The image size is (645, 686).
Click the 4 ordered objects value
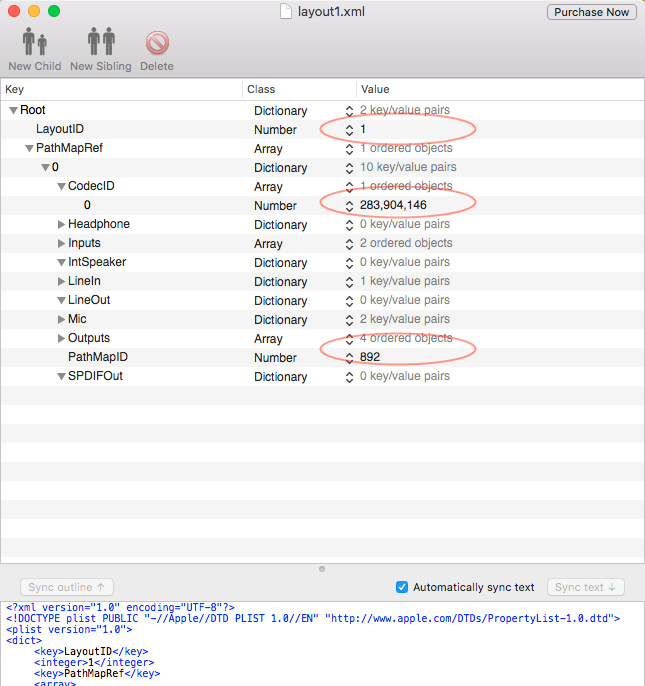[406, 338]
